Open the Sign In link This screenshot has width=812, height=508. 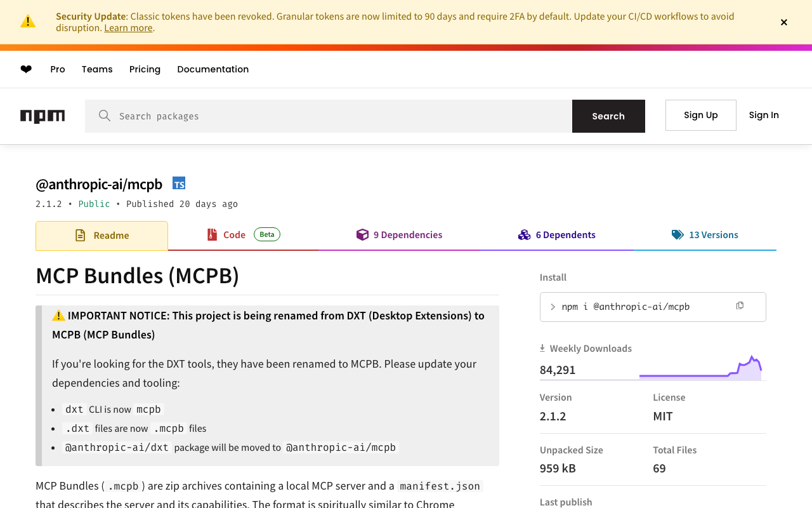[x=764, y=115]
